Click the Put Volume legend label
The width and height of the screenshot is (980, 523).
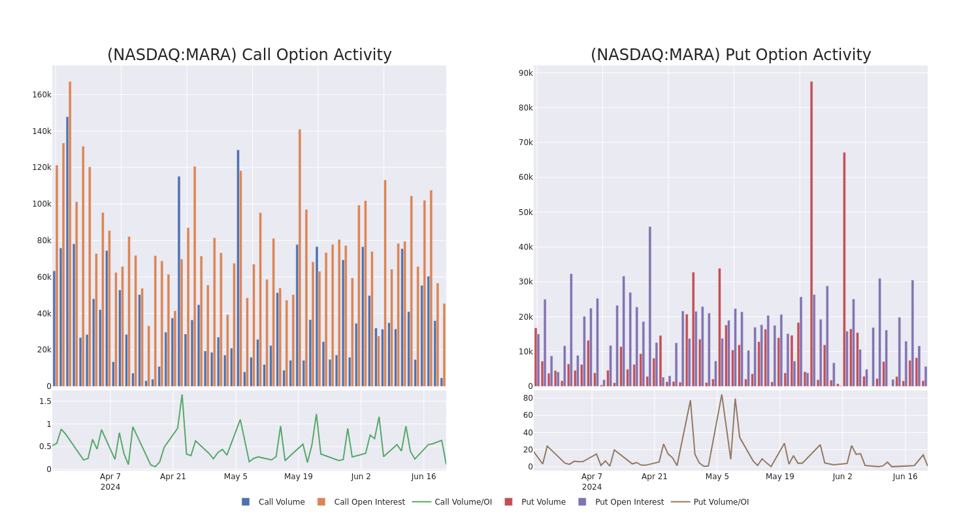click(544, 502)
